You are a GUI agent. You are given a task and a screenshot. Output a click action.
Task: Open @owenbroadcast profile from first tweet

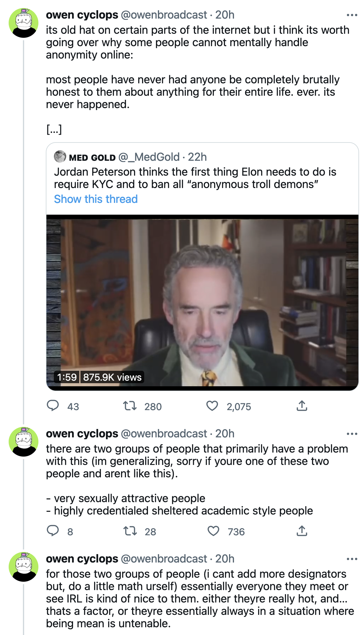(x=164, y=15)
